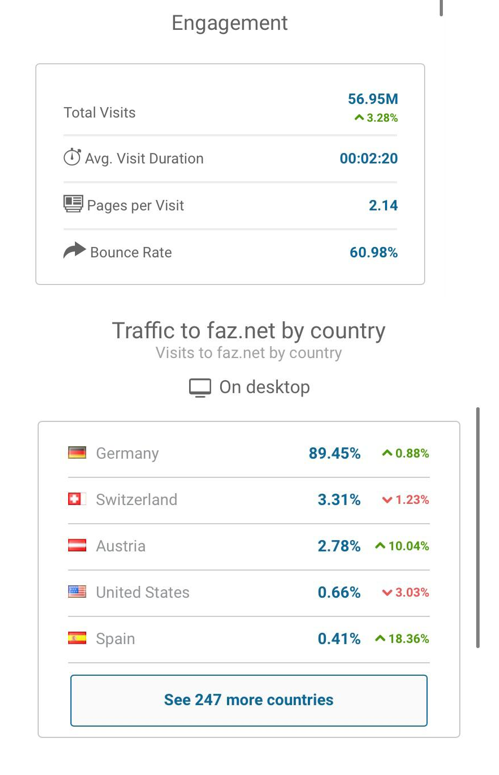Click the Bounce Rate arrow icon
This screenshot has width=499, height=775.
75,251
